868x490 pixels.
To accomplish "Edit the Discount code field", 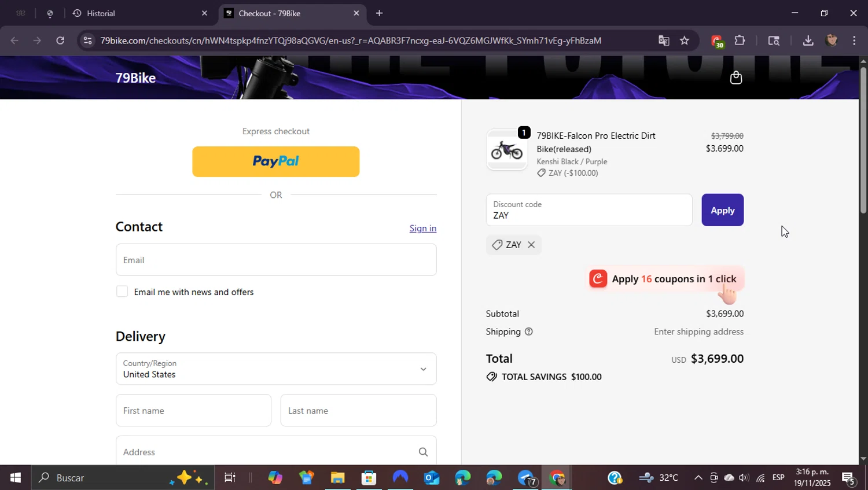I will coord(589,210).
